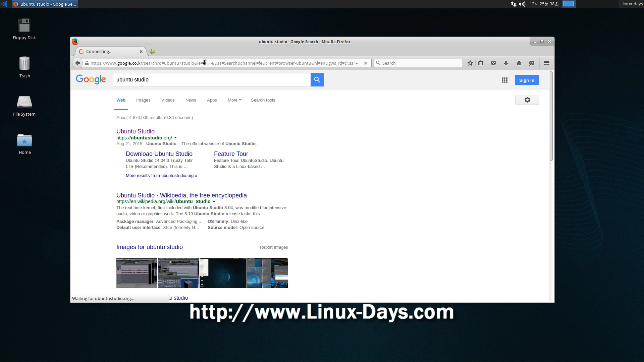Click the lock icon in the URL bar
Viewport: 644px width, 362px height.
(x=87, y=63)
